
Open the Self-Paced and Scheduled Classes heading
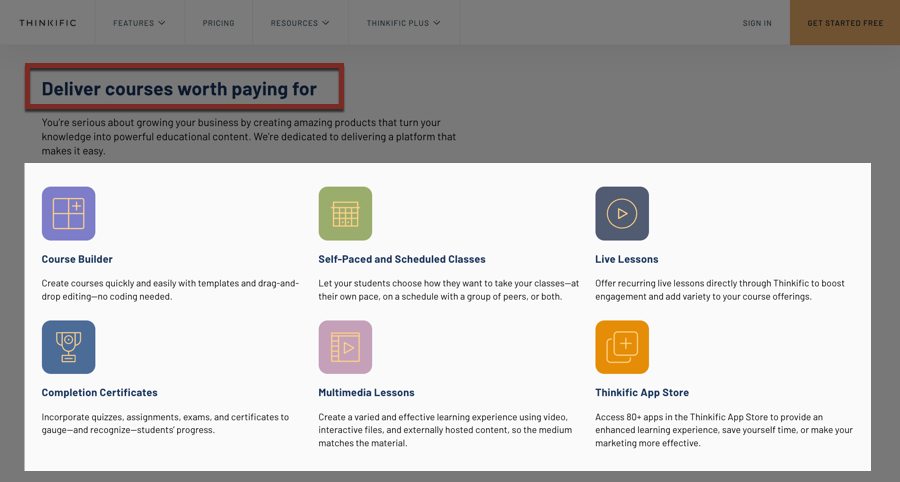(x=402, y=259)
